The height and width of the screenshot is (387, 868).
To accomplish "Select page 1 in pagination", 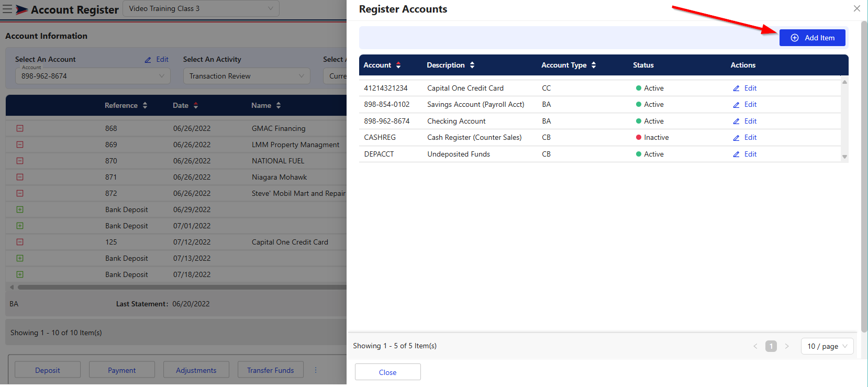I will [x=771, y=346].
